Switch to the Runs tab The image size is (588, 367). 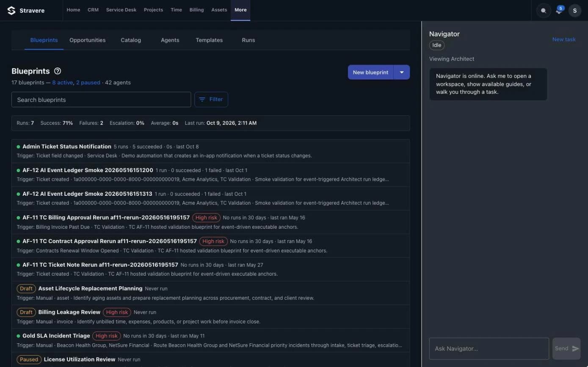tap(248, 40)
